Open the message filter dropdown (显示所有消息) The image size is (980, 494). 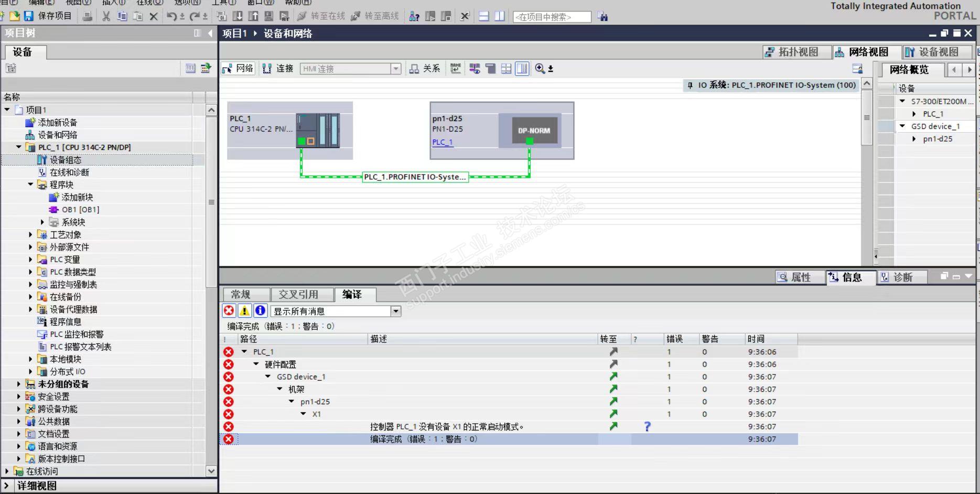tap(396, 311)
